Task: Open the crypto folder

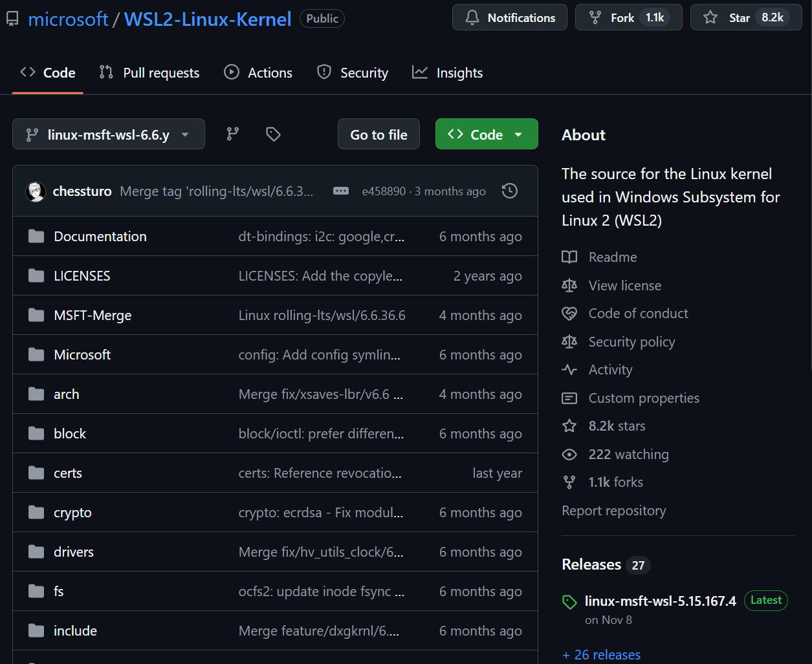Action: [72, 513]
